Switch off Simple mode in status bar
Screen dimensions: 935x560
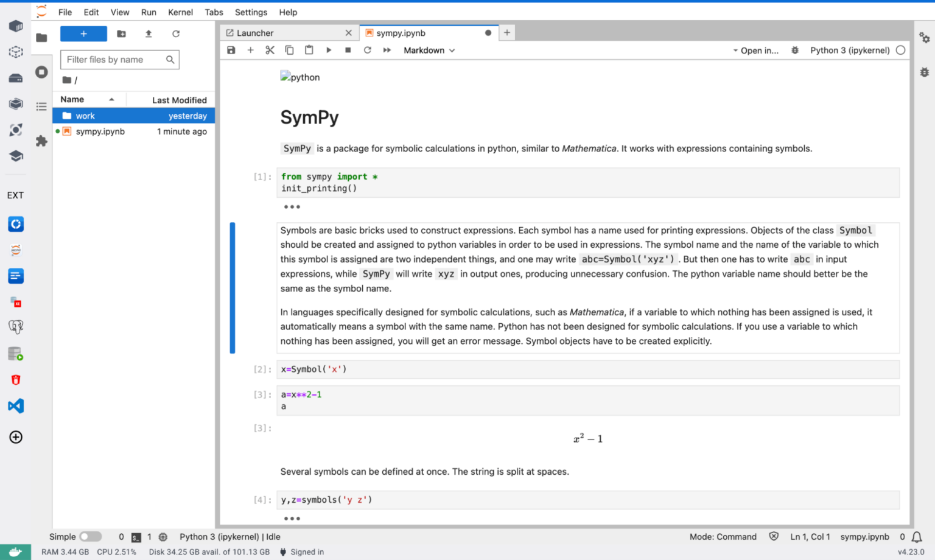(x=90, y=536)
